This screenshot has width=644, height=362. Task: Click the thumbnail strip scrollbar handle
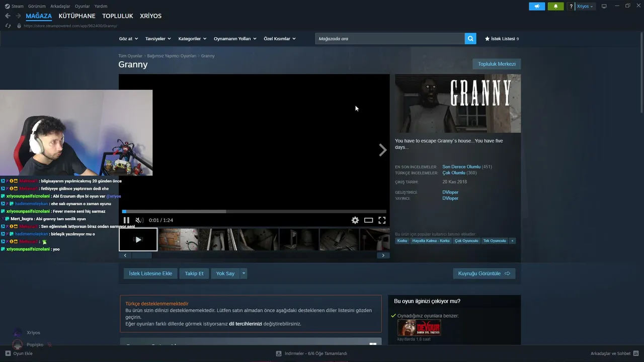[x=141, y=255]
